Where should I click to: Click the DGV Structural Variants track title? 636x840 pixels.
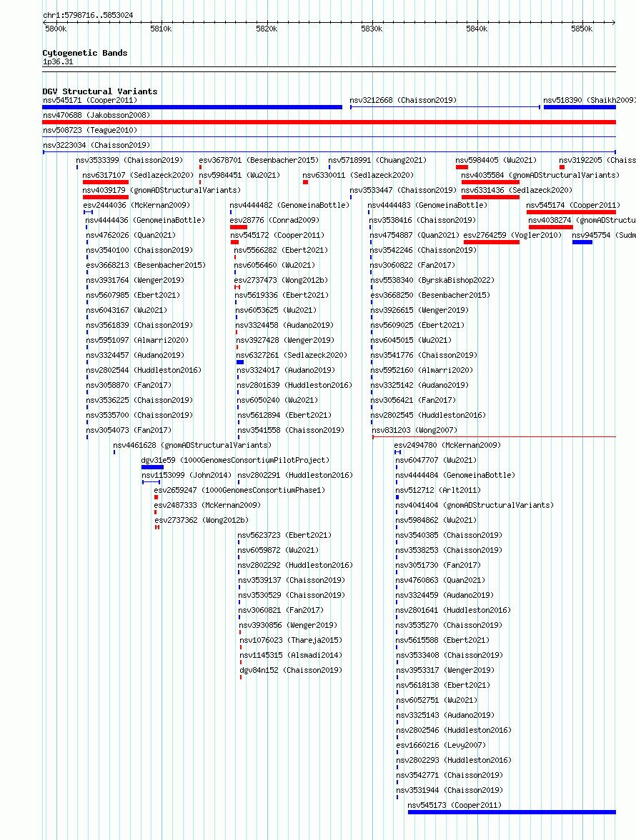coord(99,91)
